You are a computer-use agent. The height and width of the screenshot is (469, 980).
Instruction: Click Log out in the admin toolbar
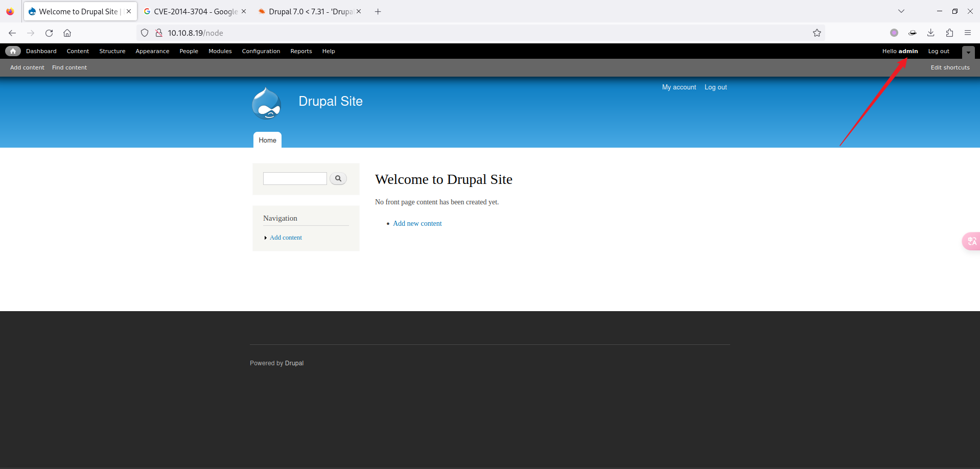(939, 51)
